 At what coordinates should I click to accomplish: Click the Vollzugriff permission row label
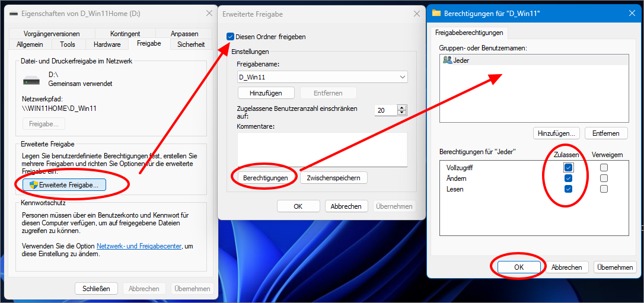coord(460,168)
